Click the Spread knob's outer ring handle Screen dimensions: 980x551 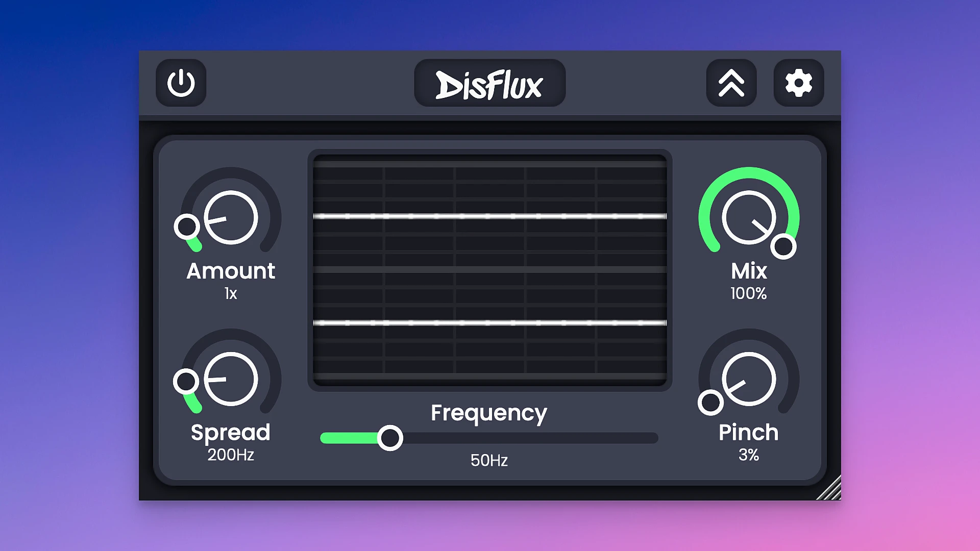[x=186, y=381]
